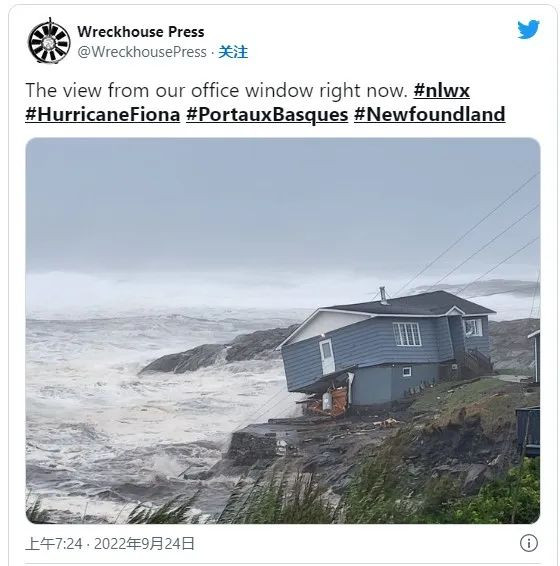This screenshot has width=560, height=566.
Task: Click the tweet text about office window view
Action: (217, 90)
